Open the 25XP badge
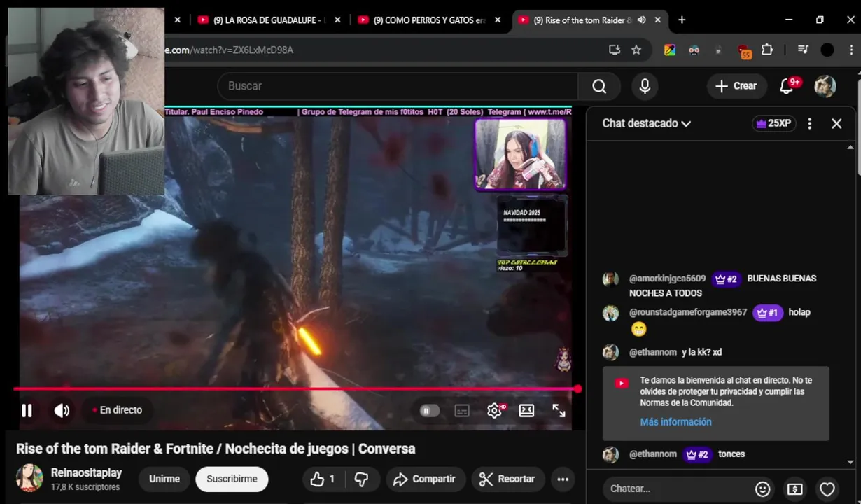861x504 pixels. (x=773, y=123)
